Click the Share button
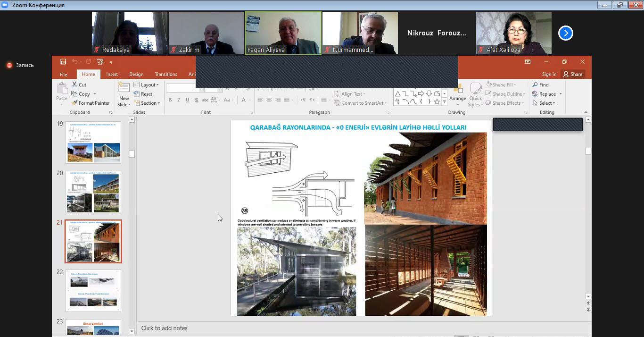The width and height of the screenshot is (644, 337). click(x=573, y=75)
